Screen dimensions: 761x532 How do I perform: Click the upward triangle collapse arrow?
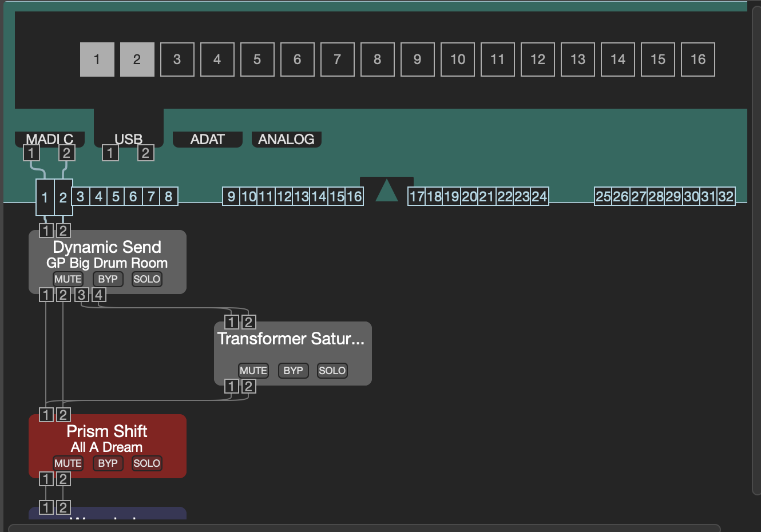pos(387,190)
